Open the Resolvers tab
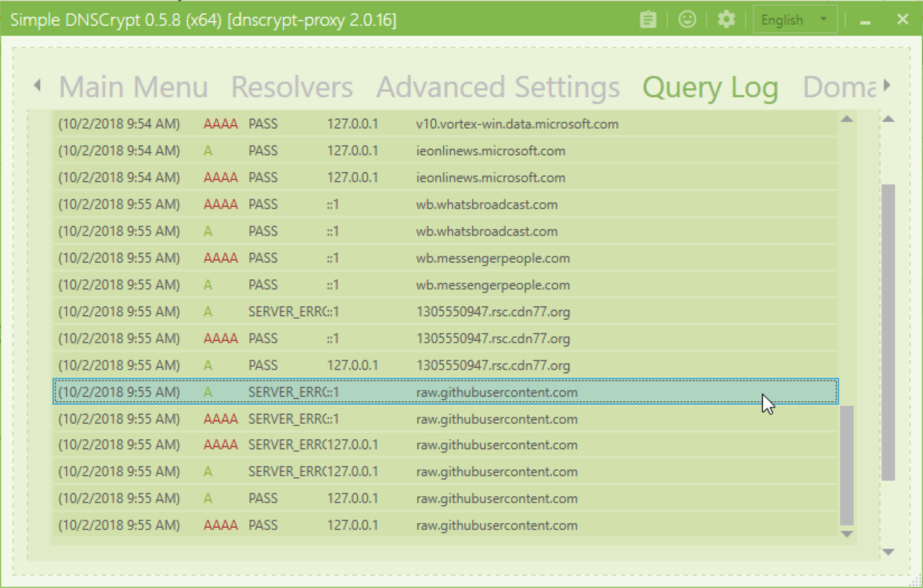This screenshot has height=588, width=923. 291,87
